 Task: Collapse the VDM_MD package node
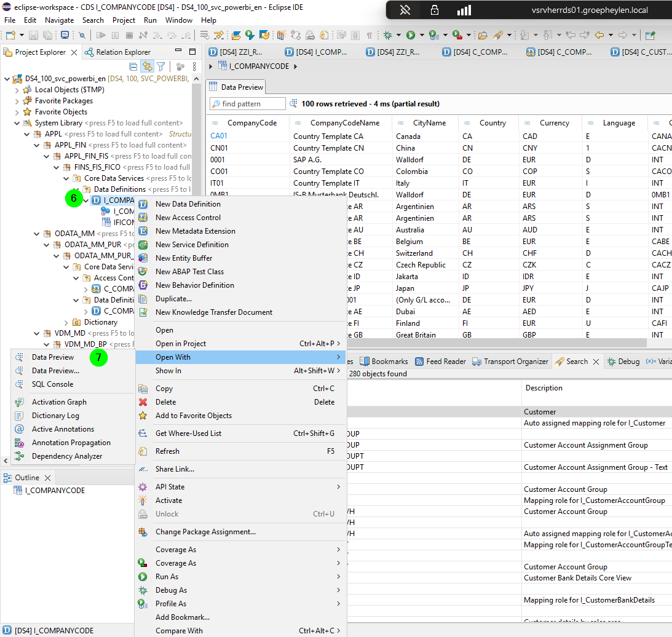(36, 333)
